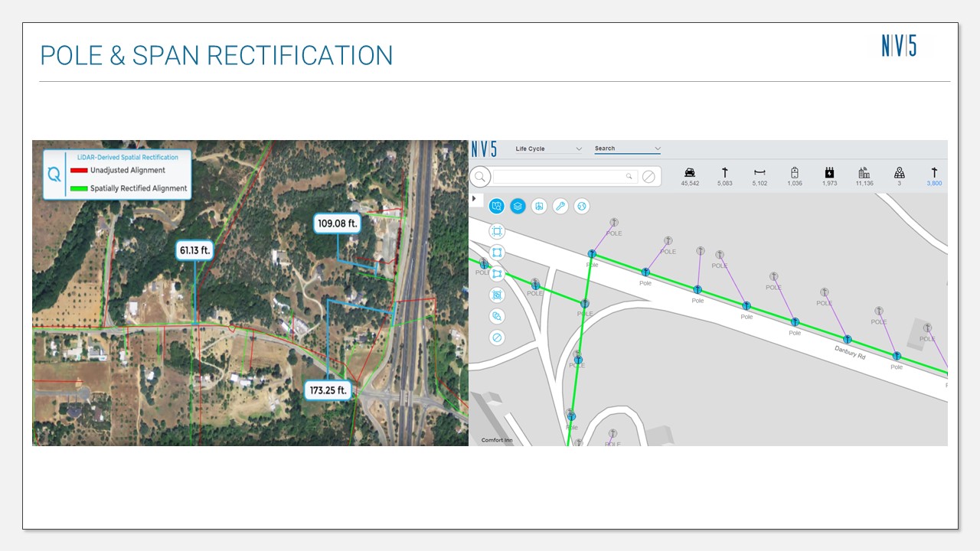Choose the rectangle extent select tool
The image size is (980, 551).
(497, 231)
